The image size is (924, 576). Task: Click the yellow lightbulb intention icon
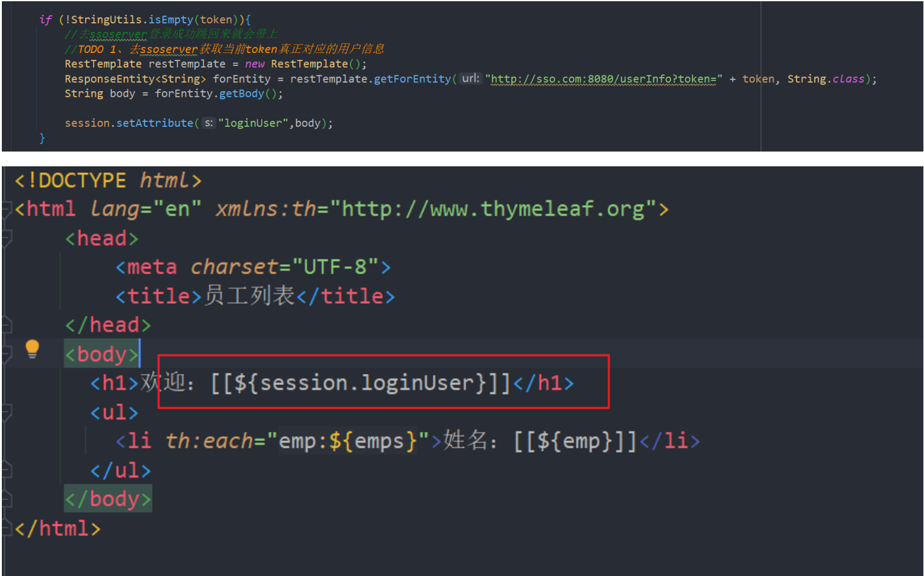32,349
